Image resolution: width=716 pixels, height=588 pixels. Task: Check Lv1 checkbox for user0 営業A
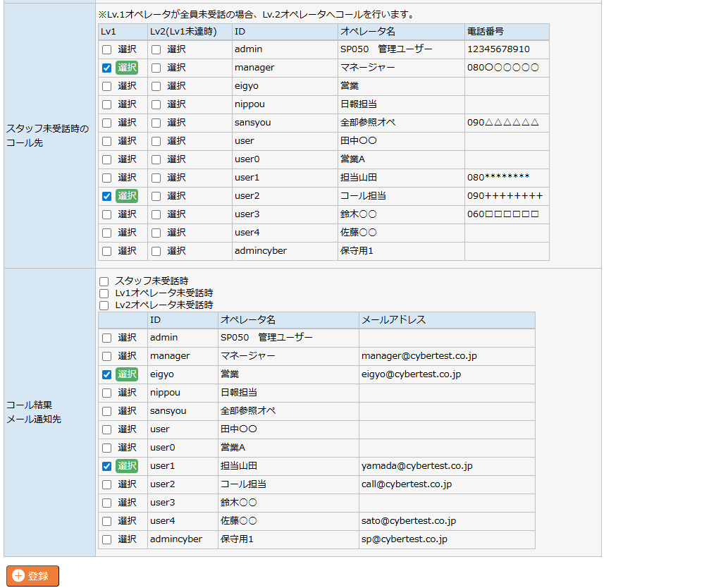pos(107,159)
